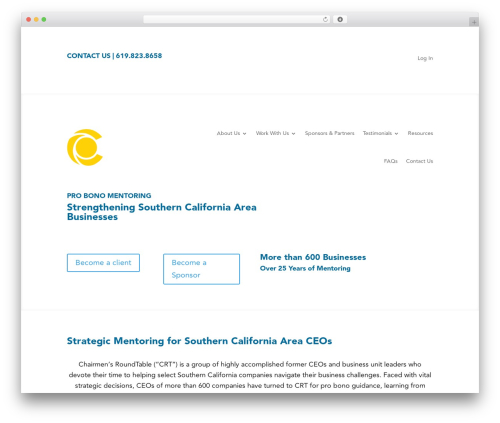Open the Work With Us menu
The image size is (500, 423).
[272, 133]
